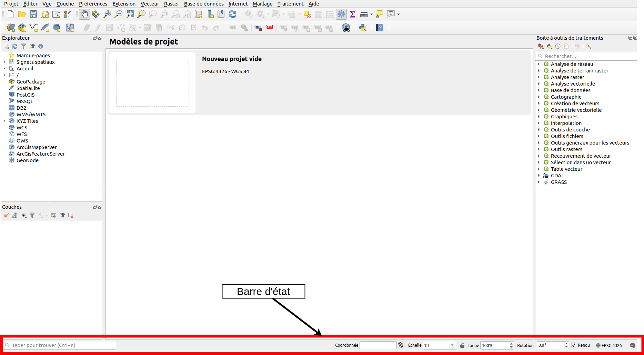The height and width of the screenshot is (355, 644).
Task: Toggle mouse extents display beside Coordonnée field
Action: 401,345
